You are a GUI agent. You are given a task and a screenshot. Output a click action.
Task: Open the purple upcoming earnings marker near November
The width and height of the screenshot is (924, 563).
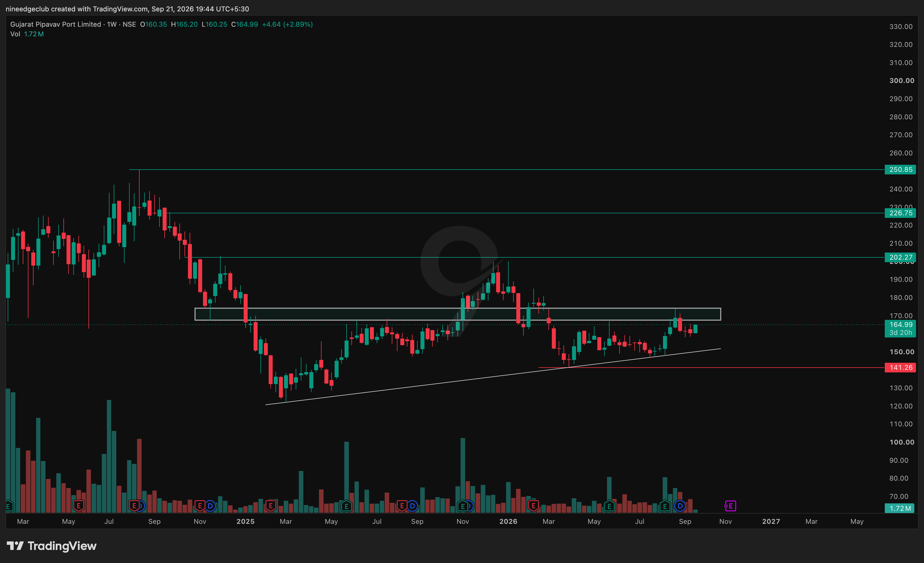[x=730, y=506]
